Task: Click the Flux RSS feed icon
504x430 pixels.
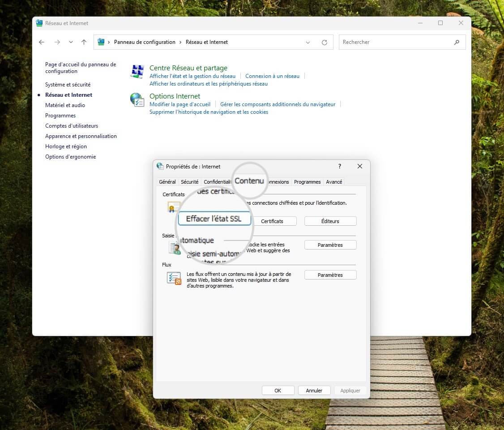Action: pyautogui.click(x=174, y=278)
